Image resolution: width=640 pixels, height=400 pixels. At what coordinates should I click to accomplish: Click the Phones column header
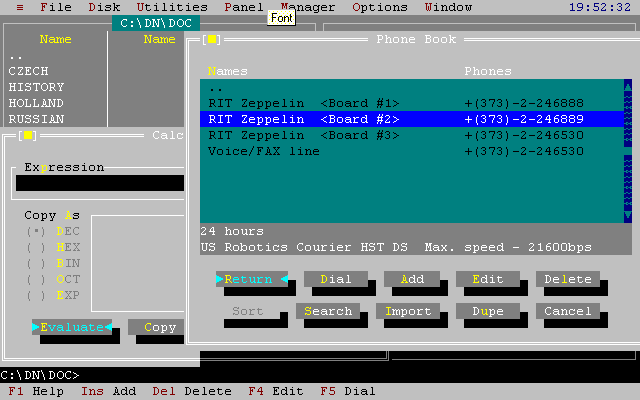coord(488,71)
